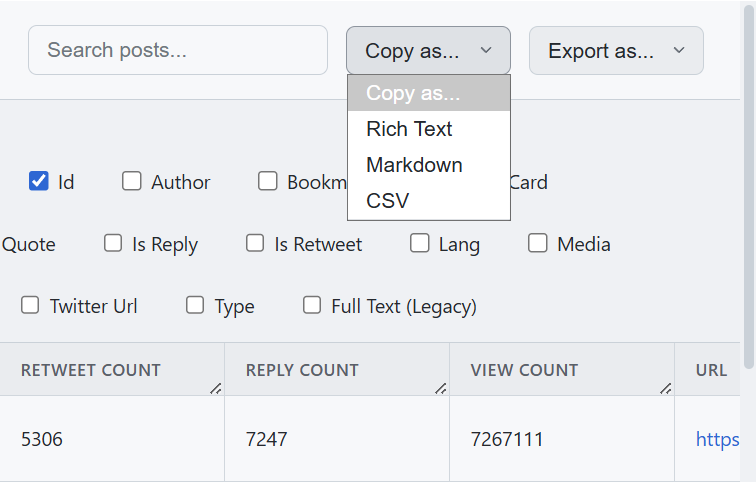The image size is (756, 482).
Task: Enable the Full Text (Legacy) checkbox
Action: 312,306
